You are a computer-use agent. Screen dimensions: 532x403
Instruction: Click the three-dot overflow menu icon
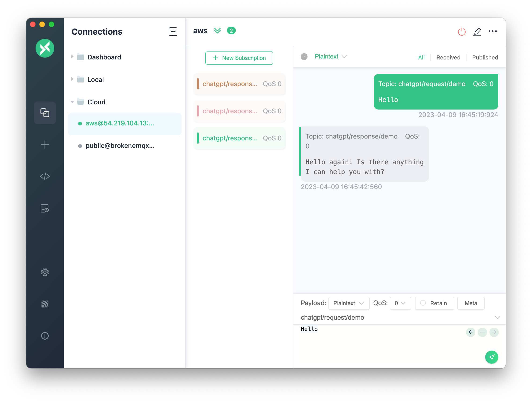pos(492,31)
